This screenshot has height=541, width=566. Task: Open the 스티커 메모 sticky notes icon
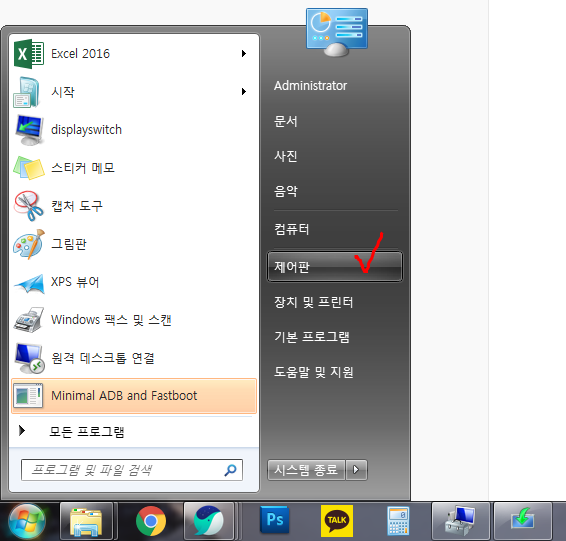pos(29,168)
